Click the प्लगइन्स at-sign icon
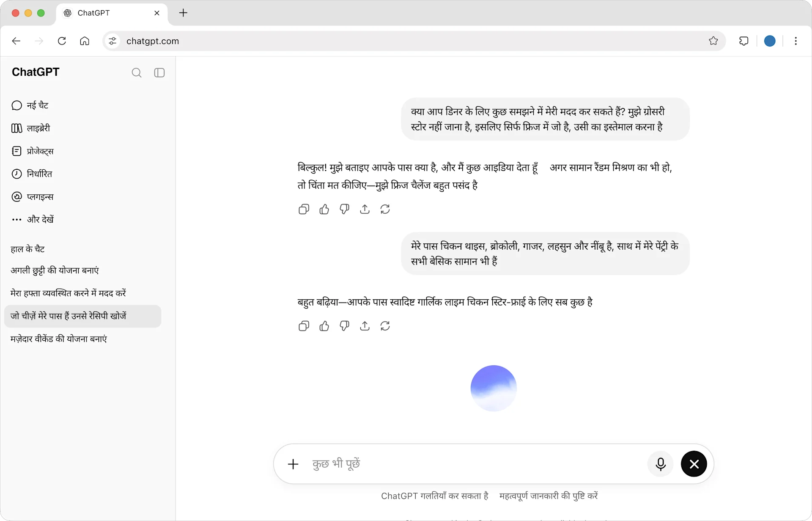812x521 pixels. pyautogui.click(x=16, y=197)
